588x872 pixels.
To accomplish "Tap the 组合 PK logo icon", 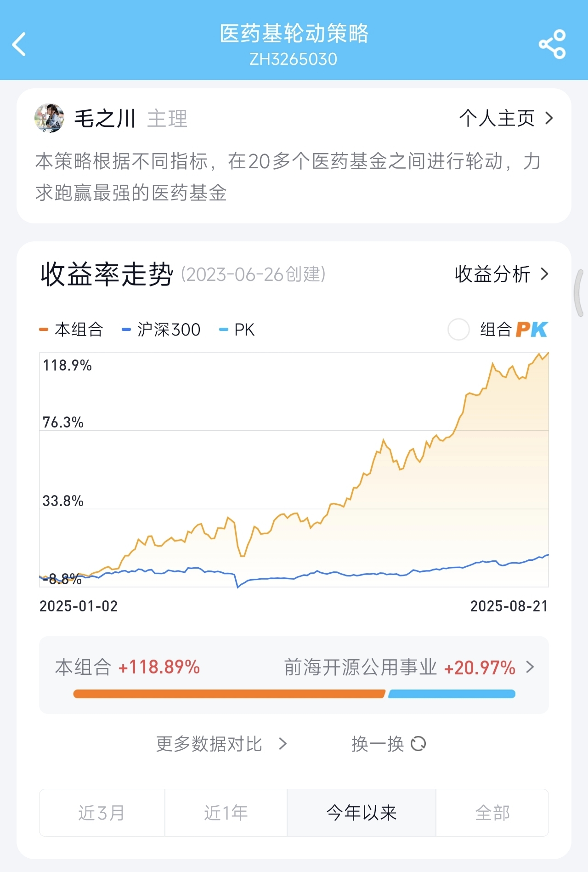I will [x=531, y=330].
